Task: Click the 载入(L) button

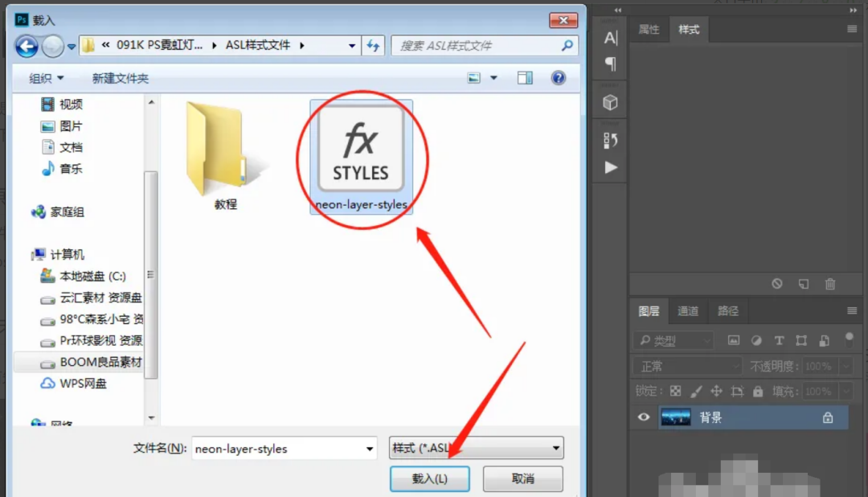Action: coord(429,479)
